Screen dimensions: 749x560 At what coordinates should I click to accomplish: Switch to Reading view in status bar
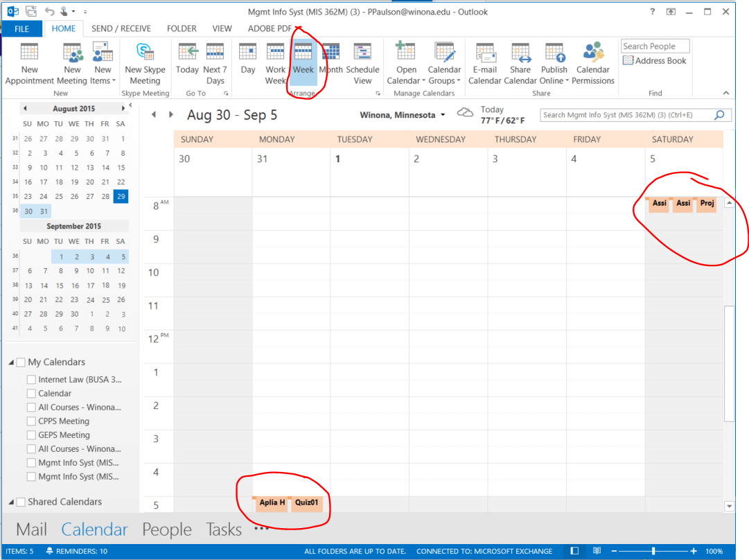[597, 551]
